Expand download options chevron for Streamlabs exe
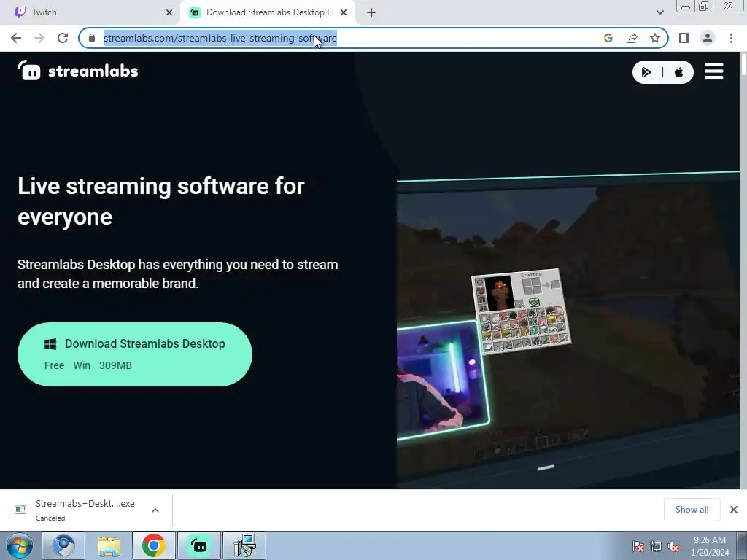 click(155, 510)
